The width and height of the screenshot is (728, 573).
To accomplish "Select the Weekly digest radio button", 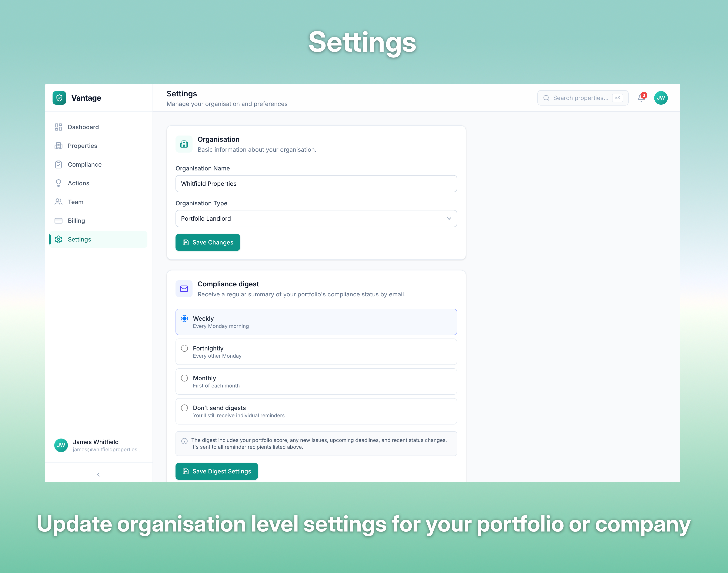I will pyautogui.click(x=184, y=319).
